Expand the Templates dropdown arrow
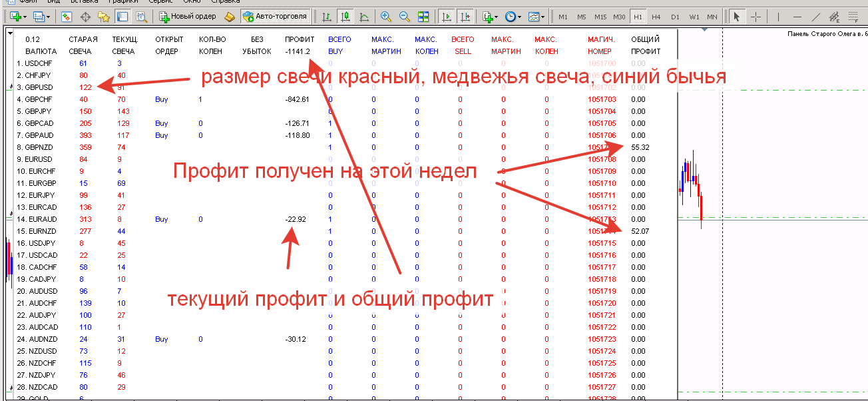868x401 pixels. tap(543, 17)
